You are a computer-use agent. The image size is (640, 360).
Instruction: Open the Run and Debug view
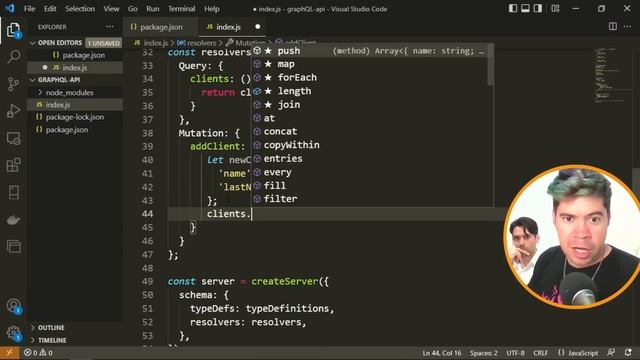[13, 111]
